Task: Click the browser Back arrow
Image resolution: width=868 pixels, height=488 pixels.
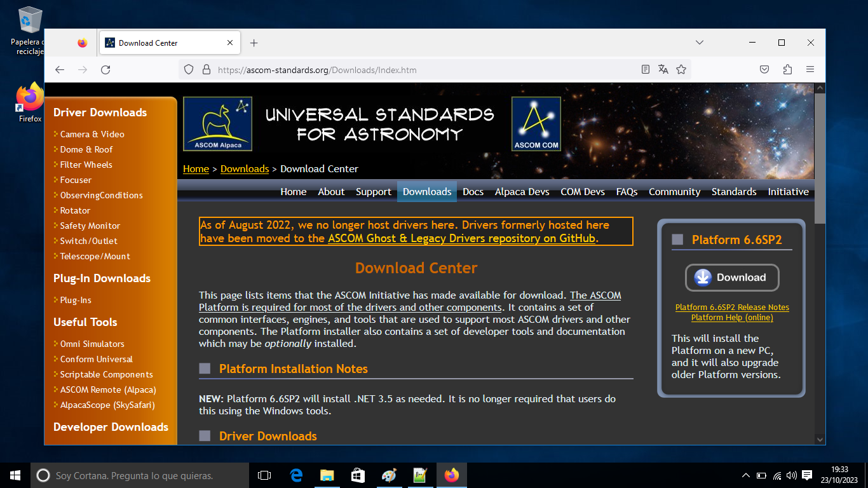Action: pyautogui.click(x=60, y=70)
